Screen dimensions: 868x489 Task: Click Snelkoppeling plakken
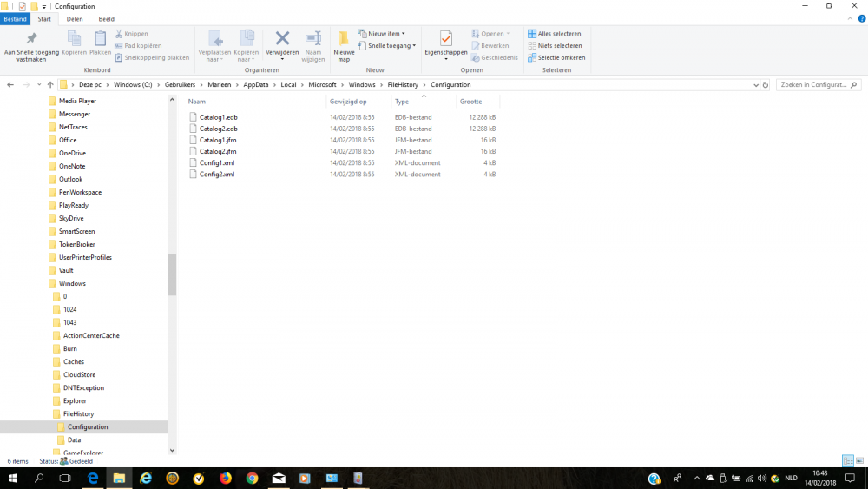(x=152, y=57)
